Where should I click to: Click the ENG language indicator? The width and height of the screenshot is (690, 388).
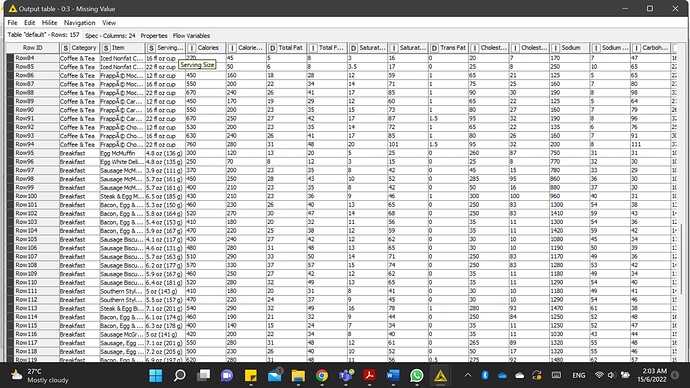579,375
